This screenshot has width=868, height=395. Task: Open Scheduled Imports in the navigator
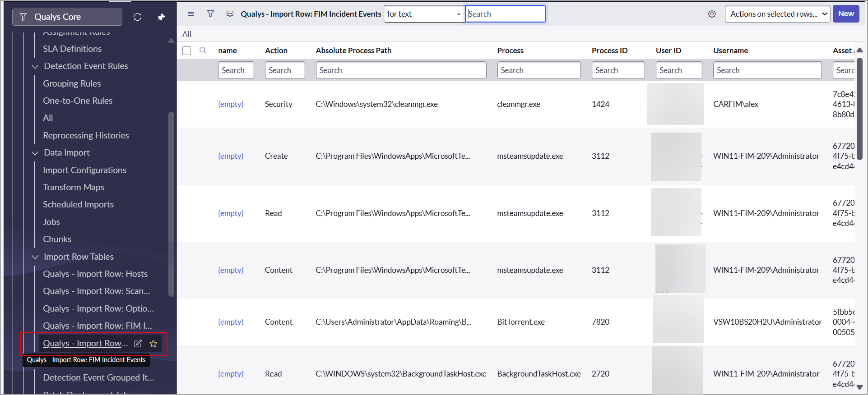click(78, 205)
